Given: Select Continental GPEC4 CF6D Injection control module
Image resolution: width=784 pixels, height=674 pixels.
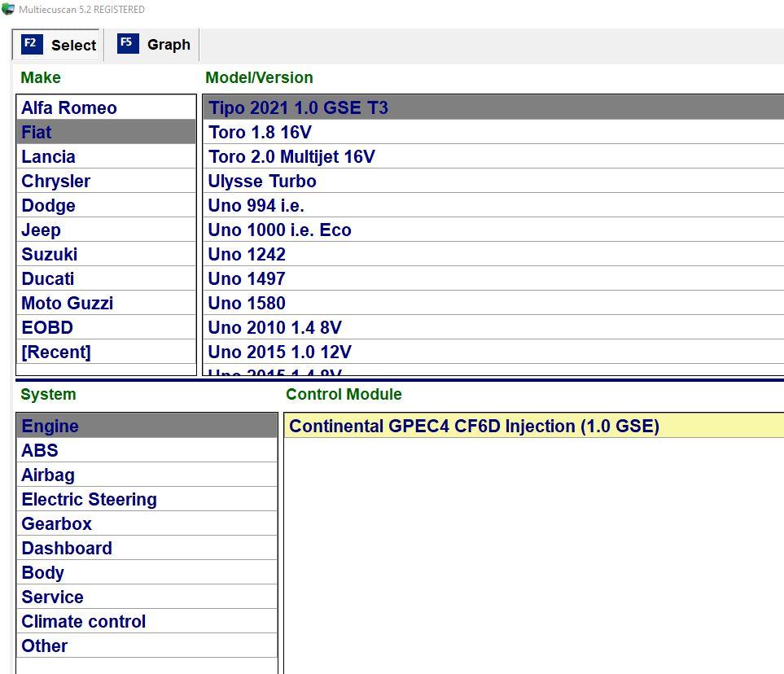Looking at the screenshot, I should point(474,427).
